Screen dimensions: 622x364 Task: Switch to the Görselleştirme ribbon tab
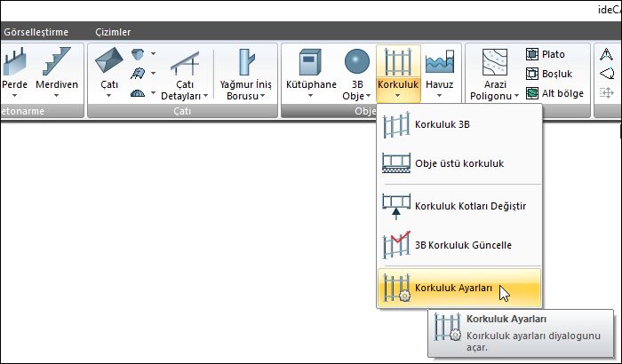(x=36, y=32)
